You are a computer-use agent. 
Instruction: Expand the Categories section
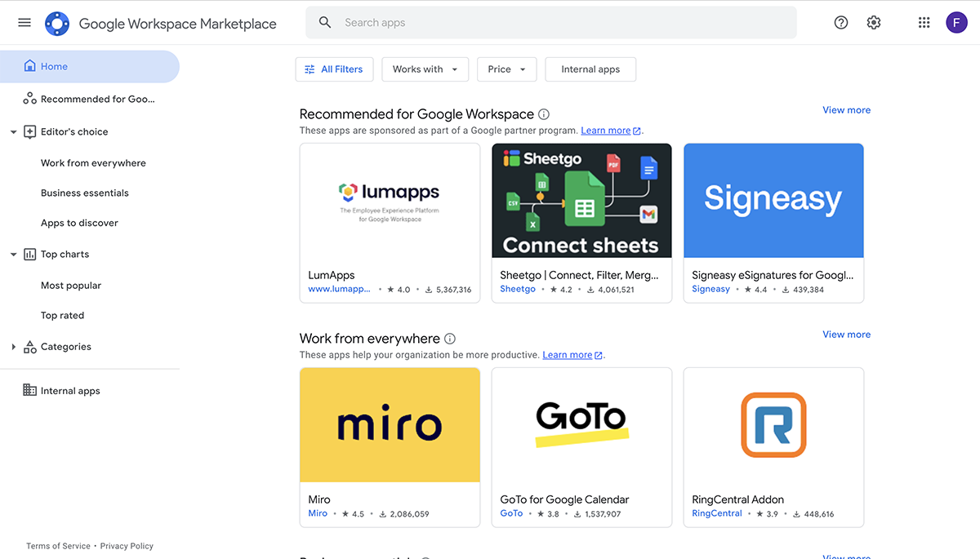(13, 347)
